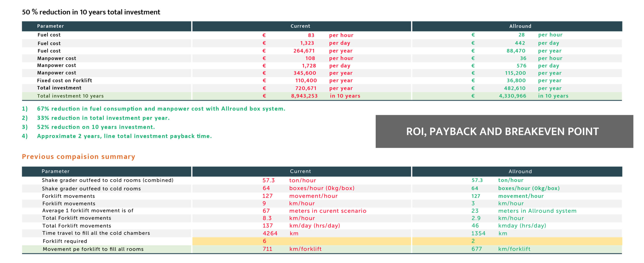Select the 'Time travel to fill all the cold chambers' row
This screenshot has width=644, height=263.
click(96, 233)
